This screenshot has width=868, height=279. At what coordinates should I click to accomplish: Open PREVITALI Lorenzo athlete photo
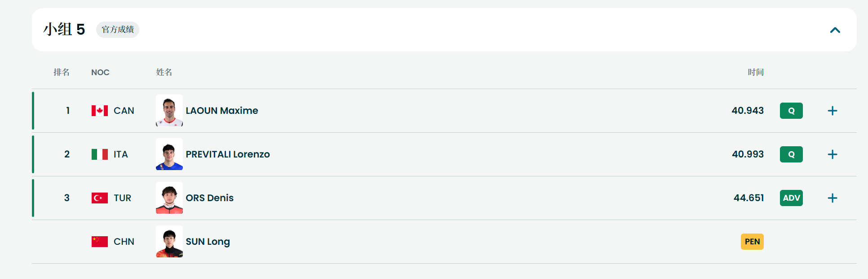point(169,154)
